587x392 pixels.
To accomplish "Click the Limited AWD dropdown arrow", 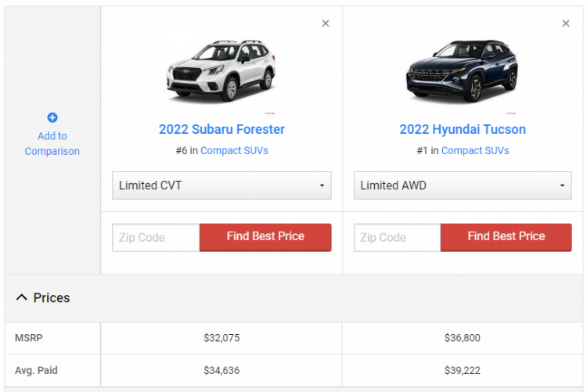I will (x=562, y=185).
